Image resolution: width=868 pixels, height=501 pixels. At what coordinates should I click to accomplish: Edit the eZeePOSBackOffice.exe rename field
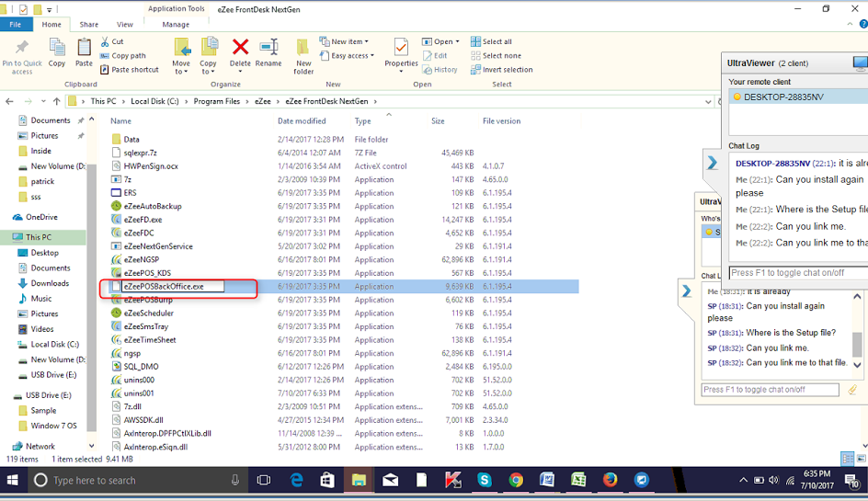pos(173,286)
